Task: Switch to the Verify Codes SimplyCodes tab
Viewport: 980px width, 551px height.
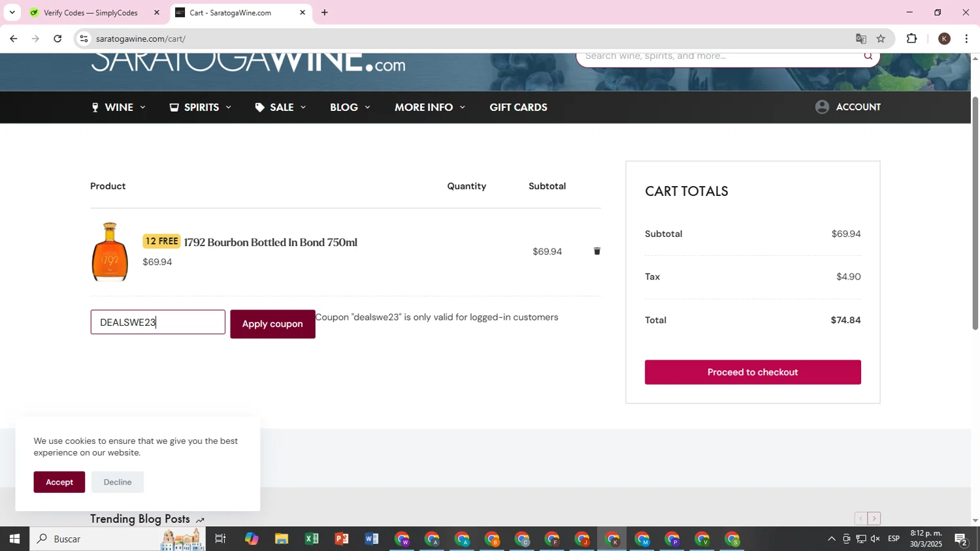Action: pos(91,12)
